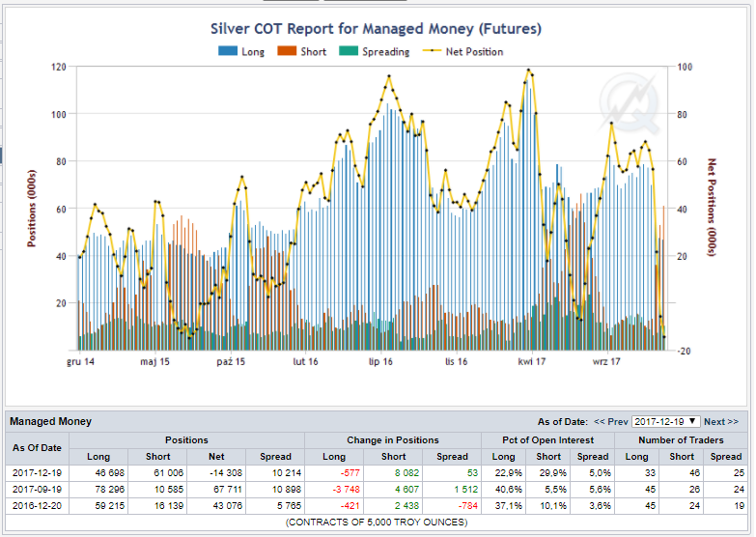Click the Net Positions (000s) right axis title
The height and width of the screenshot is (537, 756).
point(712,208)
